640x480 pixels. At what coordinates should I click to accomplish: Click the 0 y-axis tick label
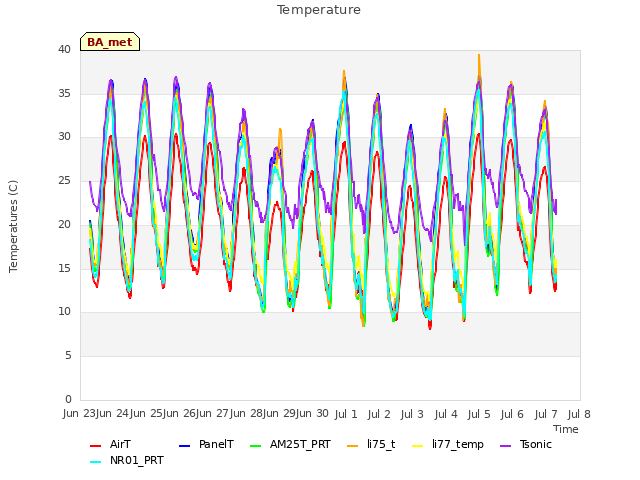[x=68, y=399]
